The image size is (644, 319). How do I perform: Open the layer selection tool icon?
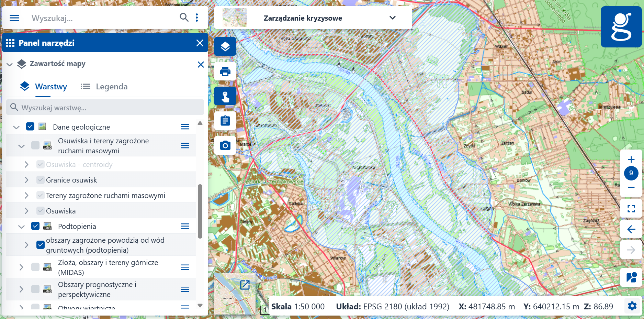point(225,46)
